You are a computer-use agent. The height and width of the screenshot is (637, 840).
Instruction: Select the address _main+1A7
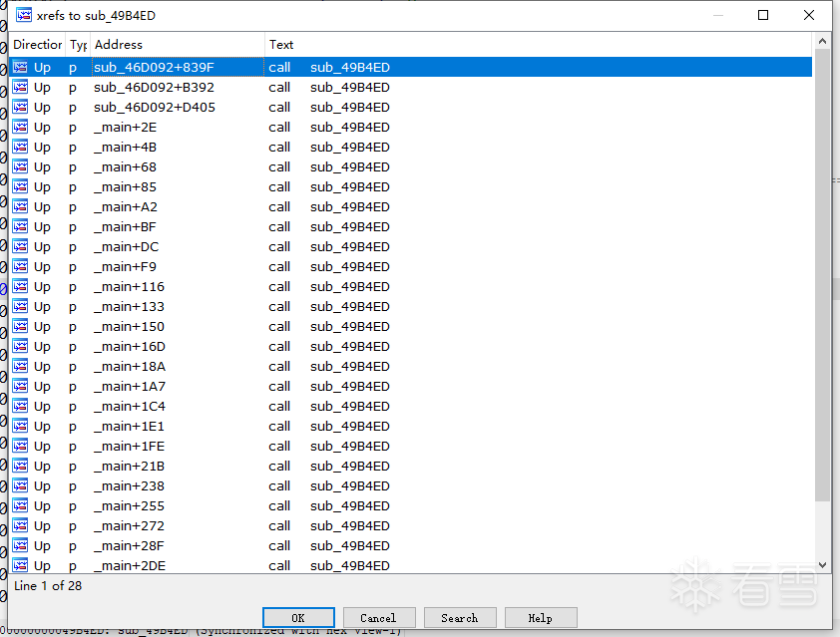click(130, 386)
